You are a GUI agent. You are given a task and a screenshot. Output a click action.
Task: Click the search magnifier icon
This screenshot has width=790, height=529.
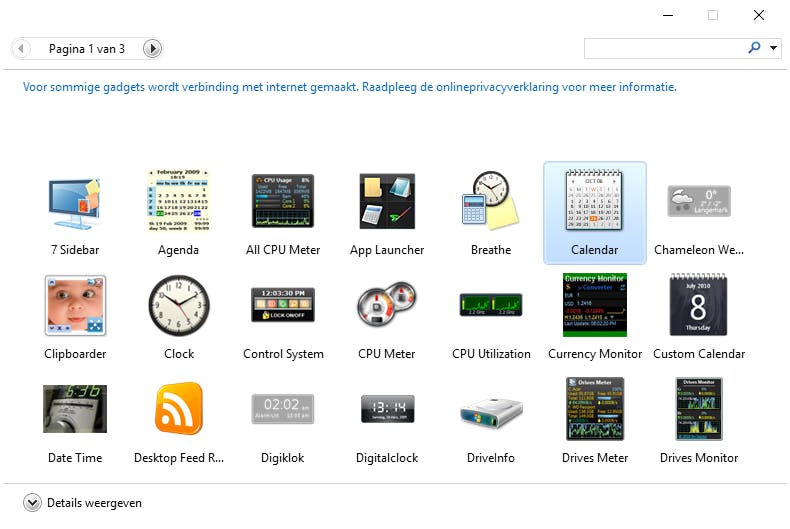tap(754, 48)
